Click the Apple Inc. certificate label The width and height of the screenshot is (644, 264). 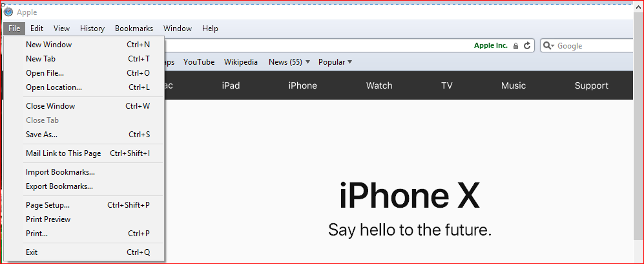coord(491,46)
